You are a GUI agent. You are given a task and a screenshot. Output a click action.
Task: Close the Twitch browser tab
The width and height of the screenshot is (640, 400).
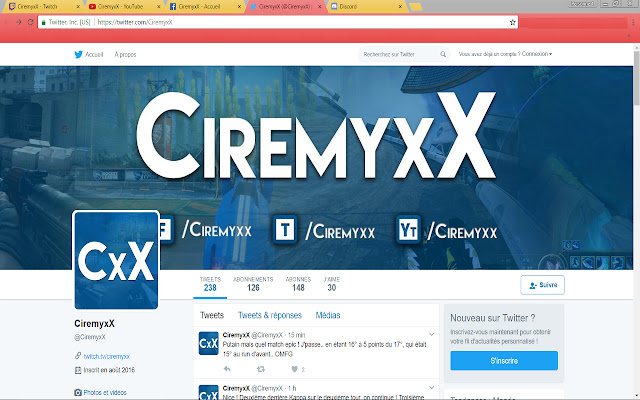coord(78,7)
